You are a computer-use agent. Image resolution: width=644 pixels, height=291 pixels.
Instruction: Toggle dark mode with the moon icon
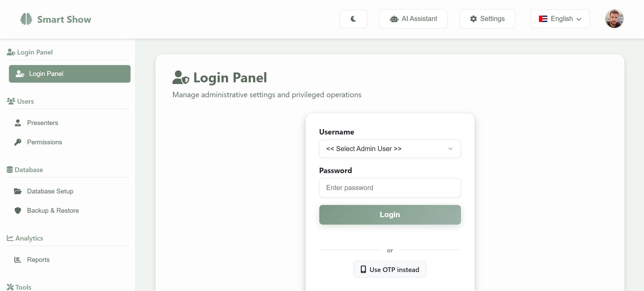click(x=353, y=19)
